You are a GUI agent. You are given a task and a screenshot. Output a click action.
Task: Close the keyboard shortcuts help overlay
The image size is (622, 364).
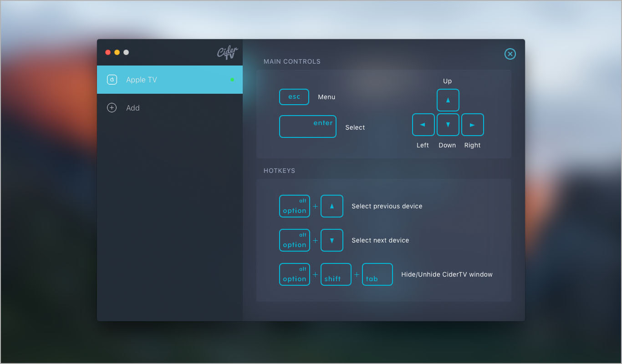510,54
